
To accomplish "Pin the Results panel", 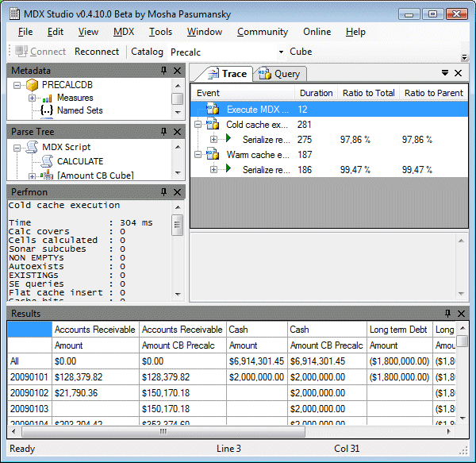I will pos(447,314).
